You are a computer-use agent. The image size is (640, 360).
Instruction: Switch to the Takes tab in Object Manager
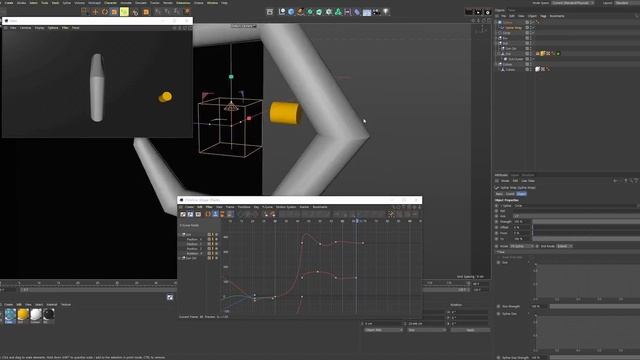pyautogui.click(x=511, y=10)
